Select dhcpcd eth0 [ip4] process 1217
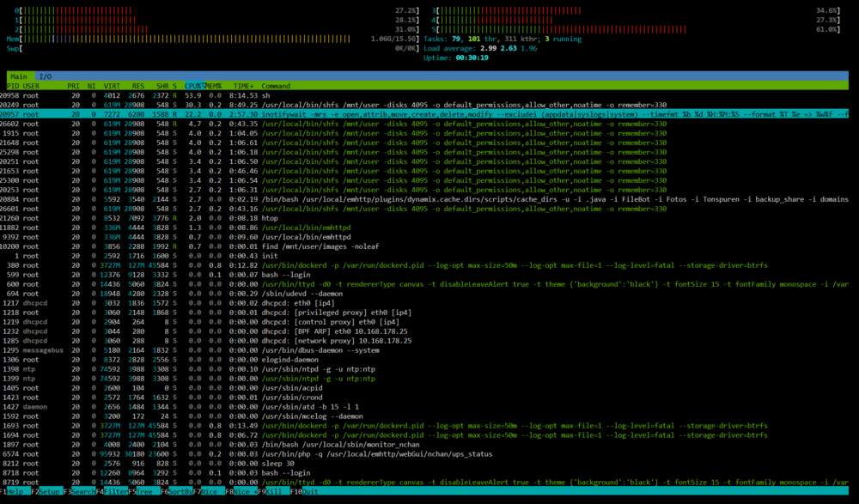The height and width of the screenshot is (504, 859). [424, 303]
